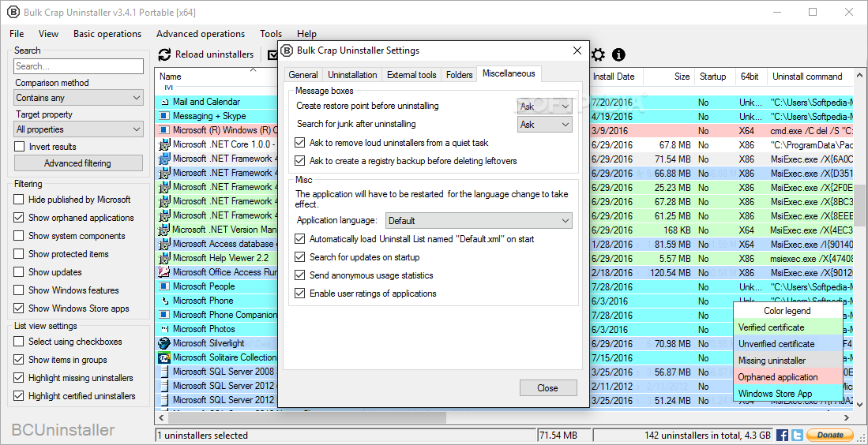Image resolution: width=868 pixels, height=445 pixels.
Task: Click the Close button in Settings dialog
Action: coord(547,388)
